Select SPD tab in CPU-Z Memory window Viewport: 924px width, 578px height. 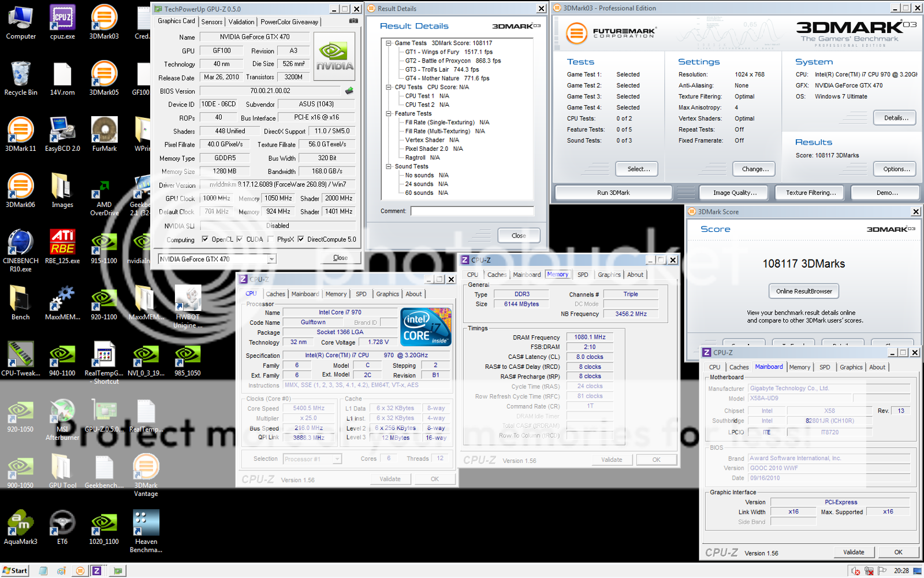tap(583, 275)
